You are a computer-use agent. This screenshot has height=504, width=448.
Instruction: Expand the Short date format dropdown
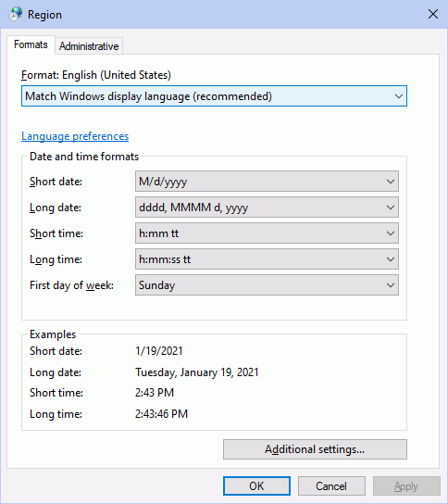pyautogui.click(x=267, y=182)
